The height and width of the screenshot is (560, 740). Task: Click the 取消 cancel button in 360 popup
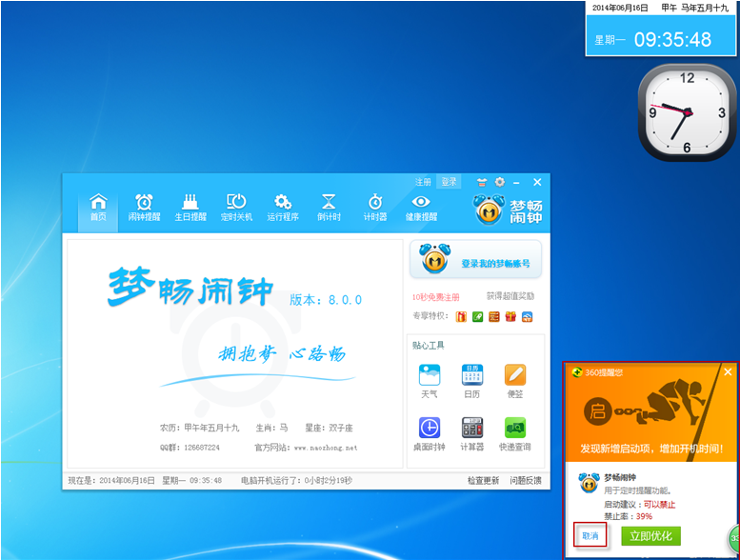[x=590, y=535]
